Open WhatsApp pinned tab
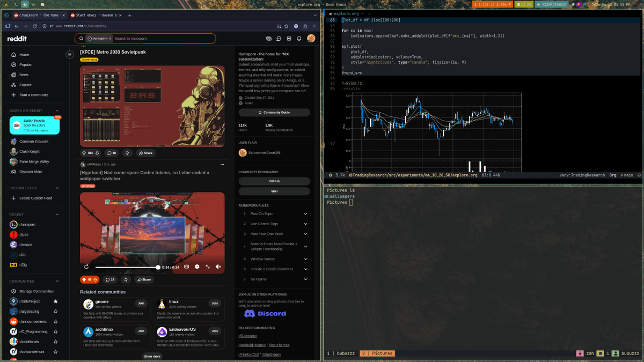Image resolution: width=644 pixels, height=362 pixels. tap(8, 16)
